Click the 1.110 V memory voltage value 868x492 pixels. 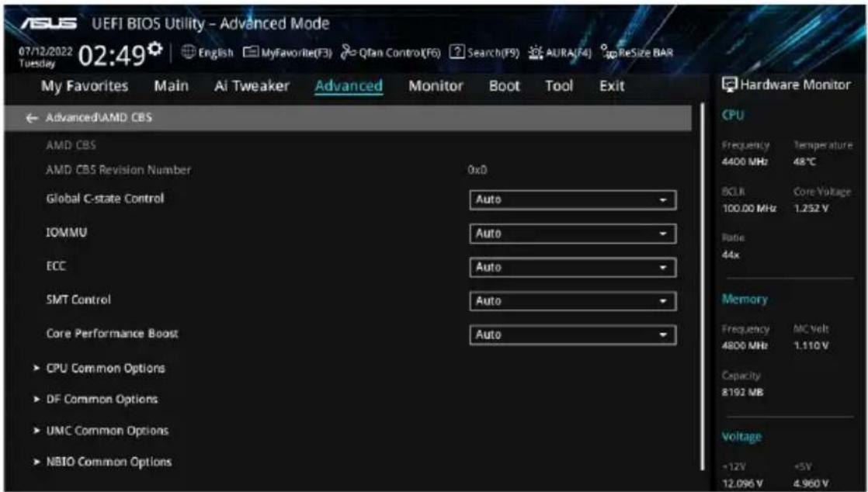click(x=811, y=346)
